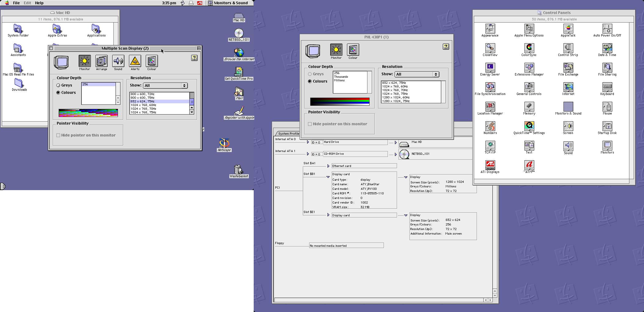The height and width of the screenshot is (312, 644).
Task: Open the Monitors & Sound application menu
Action: coord(228,3)
